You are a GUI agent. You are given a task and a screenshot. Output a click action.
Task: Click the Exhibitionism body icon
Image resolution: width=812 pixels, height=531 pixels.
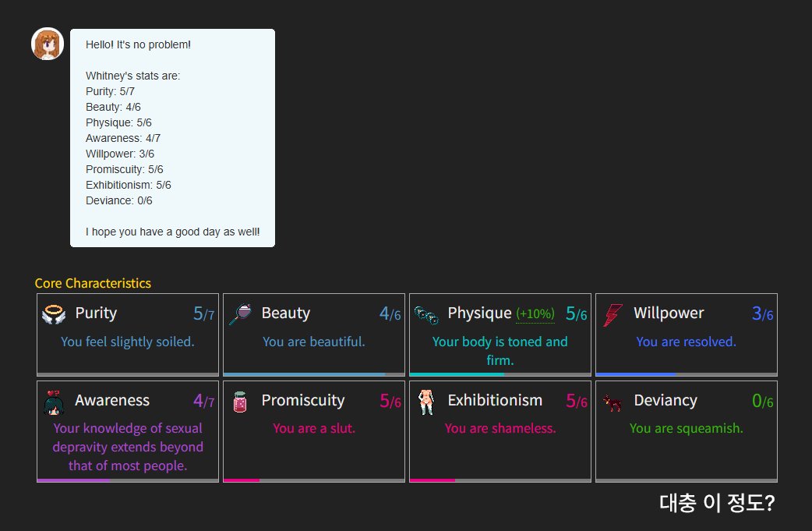(x=426, y=402)
